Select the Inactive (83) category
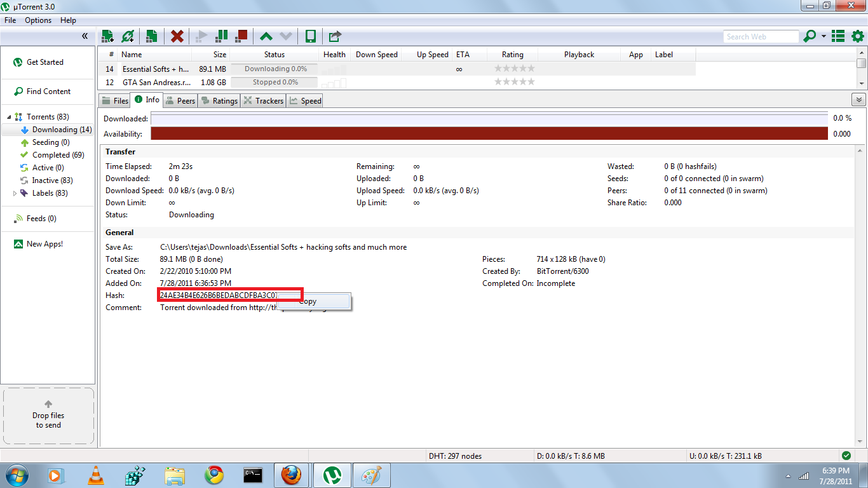 (x=48, y=180)
